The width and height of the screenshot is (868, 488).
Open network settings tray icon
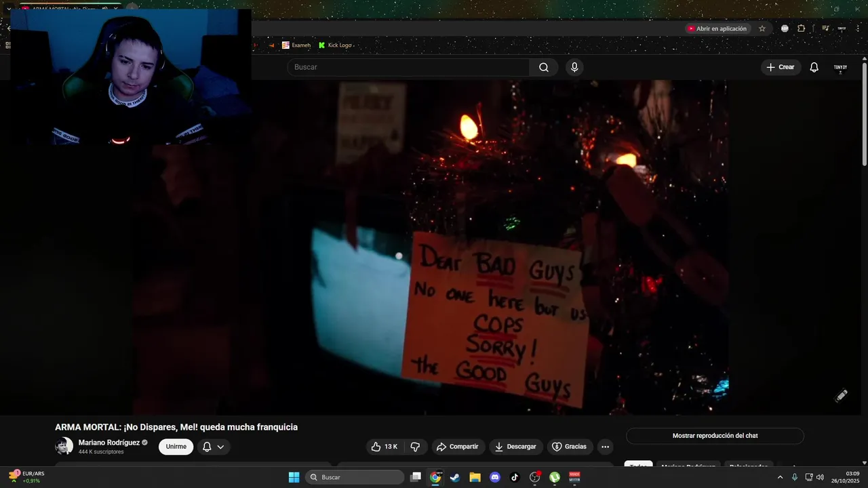click(808, 477)
